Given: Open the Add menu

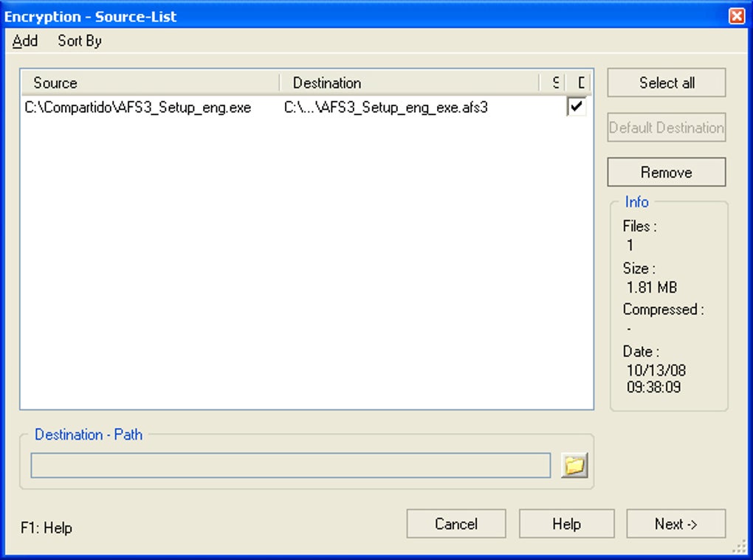Looking at the screenshot, I should click(24, 41).
